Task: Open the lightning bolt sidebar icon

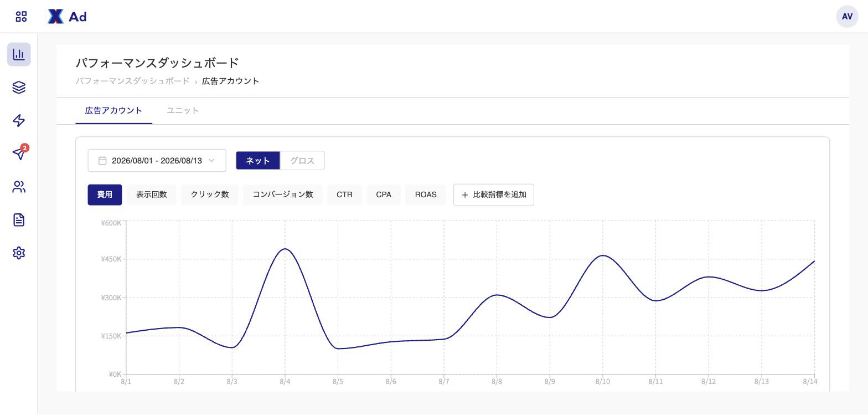Action: coord(19,121)
